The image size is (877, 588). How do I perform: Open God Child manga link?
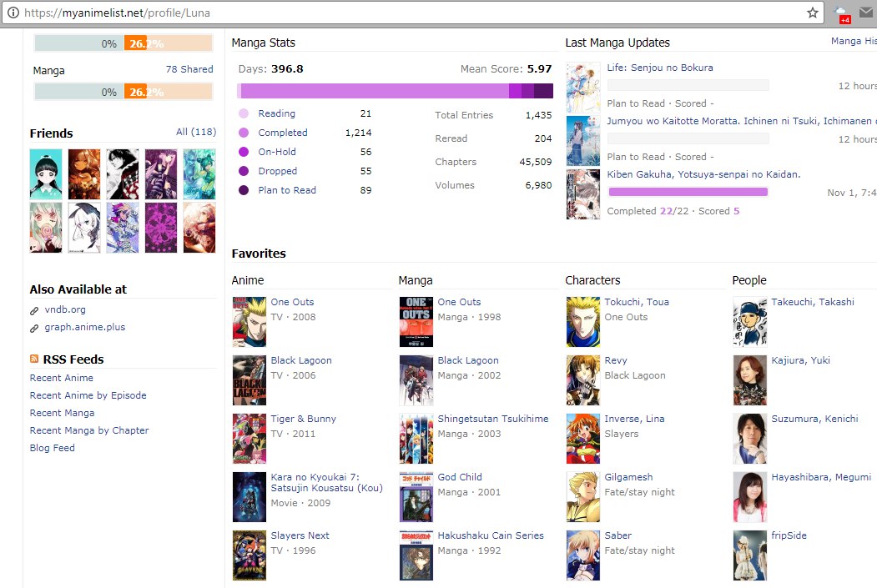(459, 477)
